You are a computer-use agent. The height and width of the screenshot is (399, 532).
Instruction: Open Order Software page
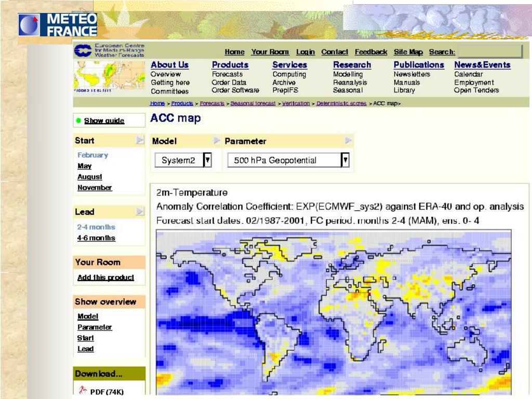pos(235,90)
